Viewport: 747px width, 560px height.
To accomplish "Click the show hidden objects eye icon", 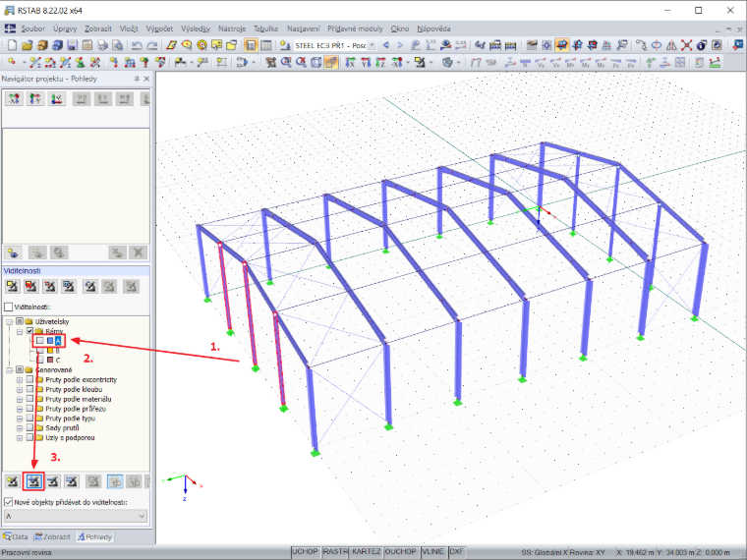I will click(x=14, y=252).
